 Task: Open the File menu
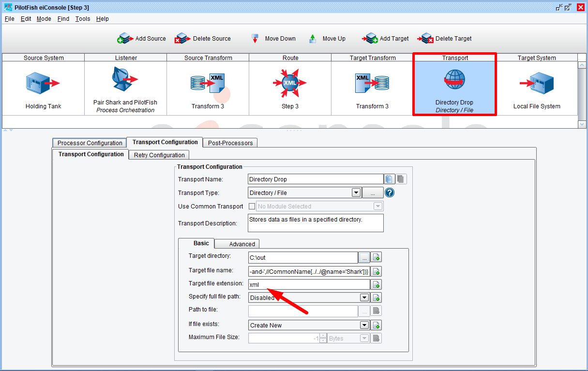(10, 19)
